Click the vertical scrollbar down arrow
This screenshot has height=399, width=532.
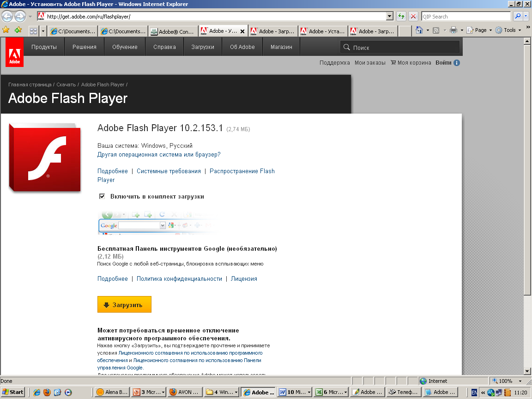[x=527, y=371]
